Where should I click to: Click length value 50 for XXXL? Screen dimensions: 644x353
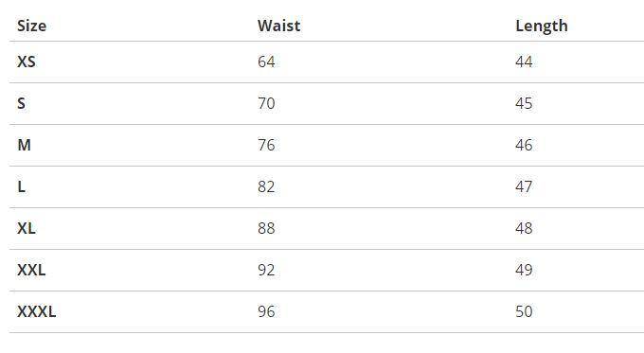(x=524, y=311)
